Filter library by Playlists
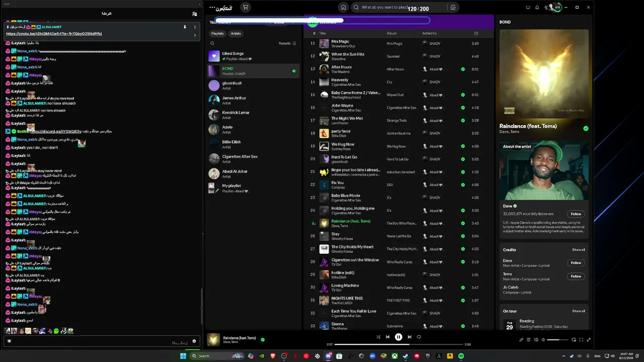Viewport: 644px width, 362px height. (x=217, y=34)
